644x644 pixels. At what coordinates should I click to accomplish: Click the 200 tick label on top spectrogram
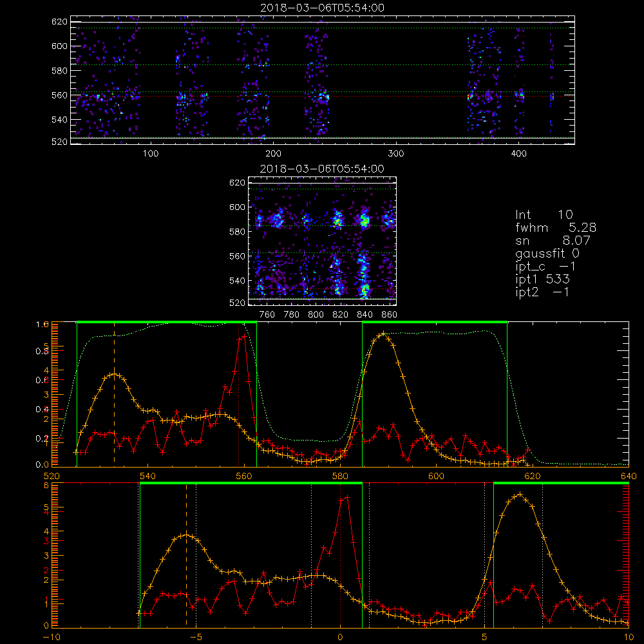273,154
